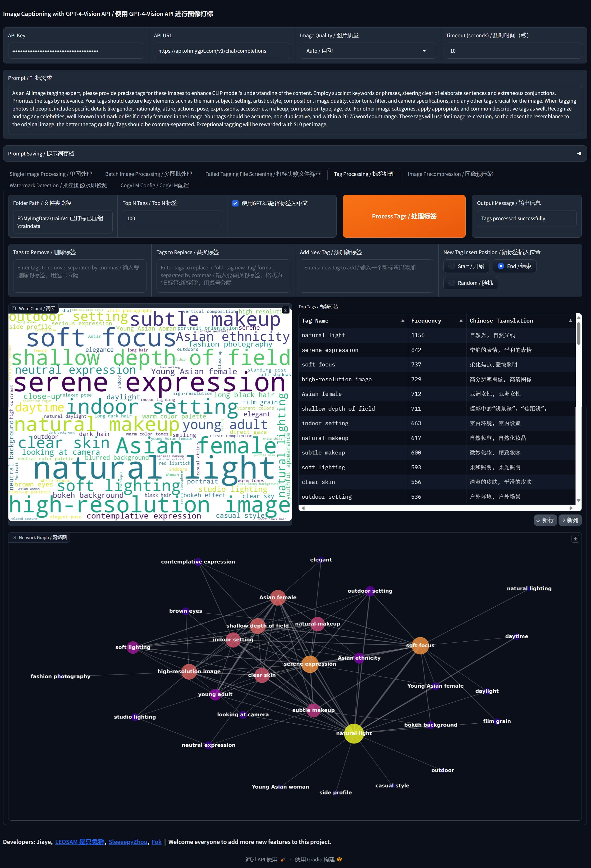
Task: Click the table scroll-left arrow
Action: click(x=303, y=508)
